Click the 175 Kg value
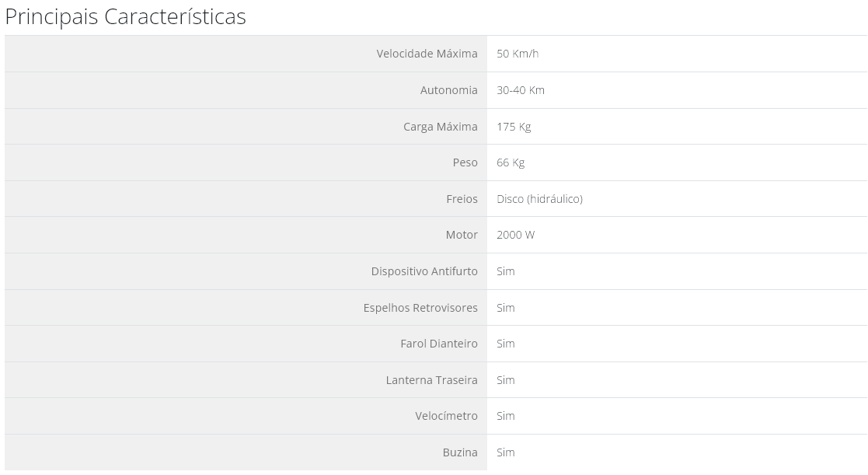 (x=514, y=127)
